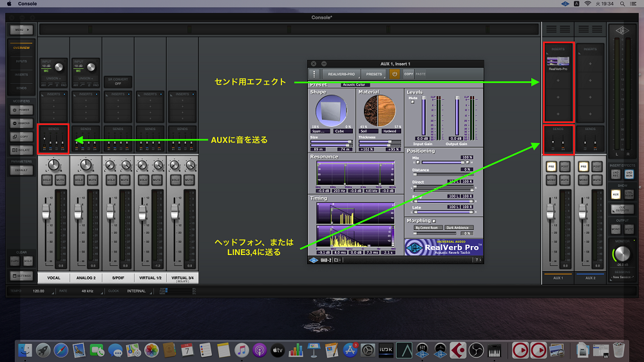Switch to the INPUTS view tab
Viewport: 644px width, 362px height.
point(21,61)
